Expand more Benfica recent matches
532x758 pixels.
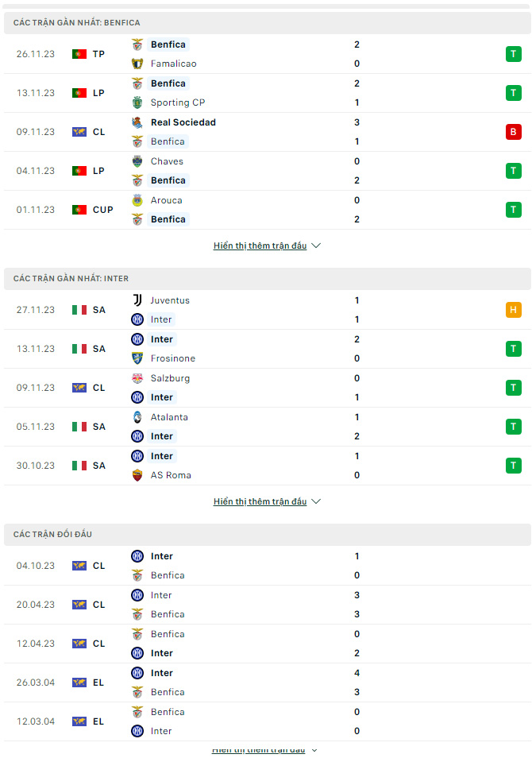(267, 246)
